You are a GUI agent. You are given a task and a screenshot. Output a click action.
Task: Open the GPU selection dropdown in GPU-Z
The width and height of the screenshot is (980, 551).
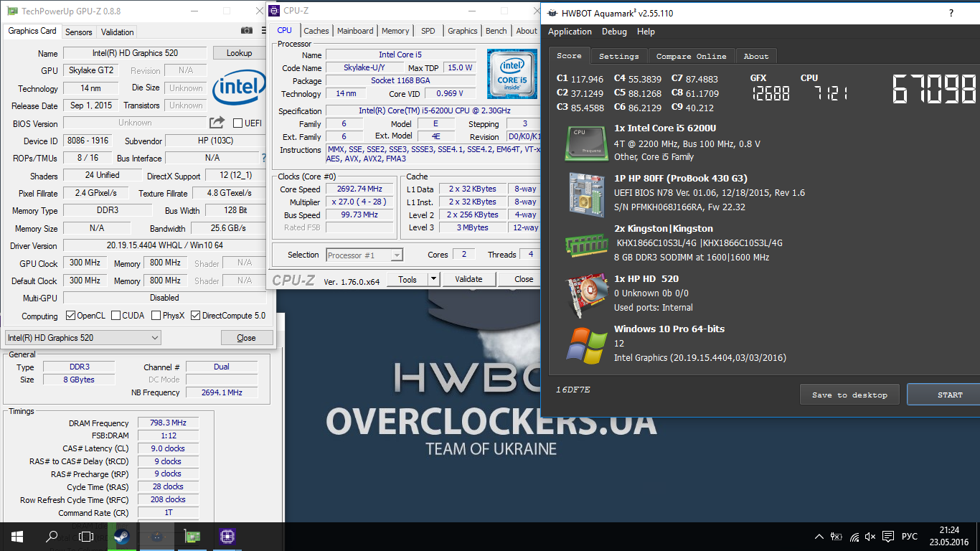coord(83,338)
